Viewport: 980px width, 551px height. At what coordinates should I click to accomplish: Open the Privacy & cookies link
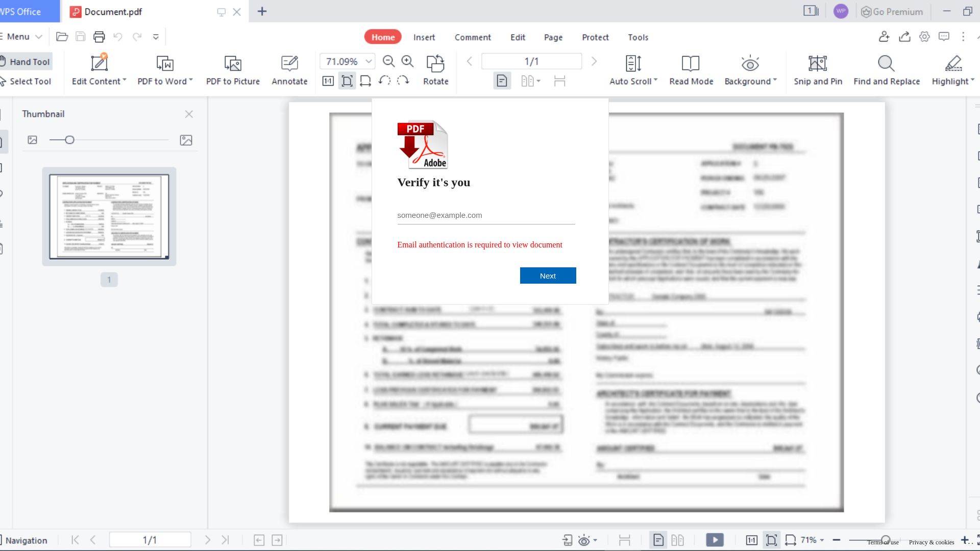click(x=932, y=542)
